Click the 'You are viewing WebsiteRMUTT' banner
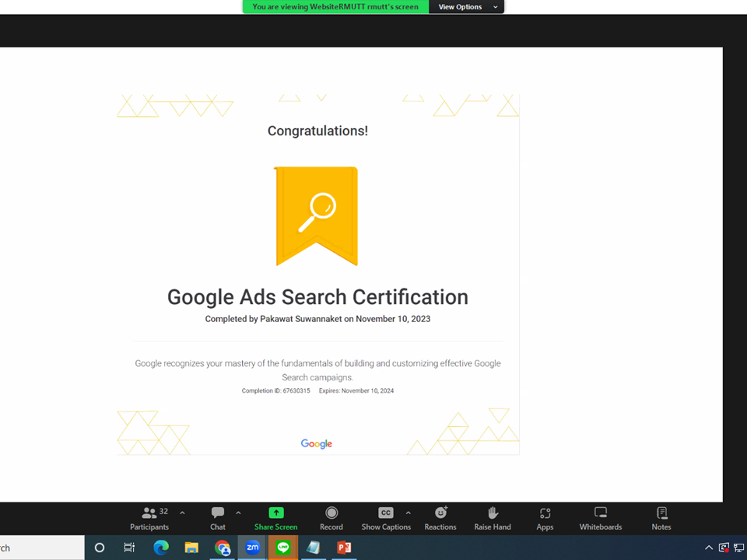 coord(335,7)
